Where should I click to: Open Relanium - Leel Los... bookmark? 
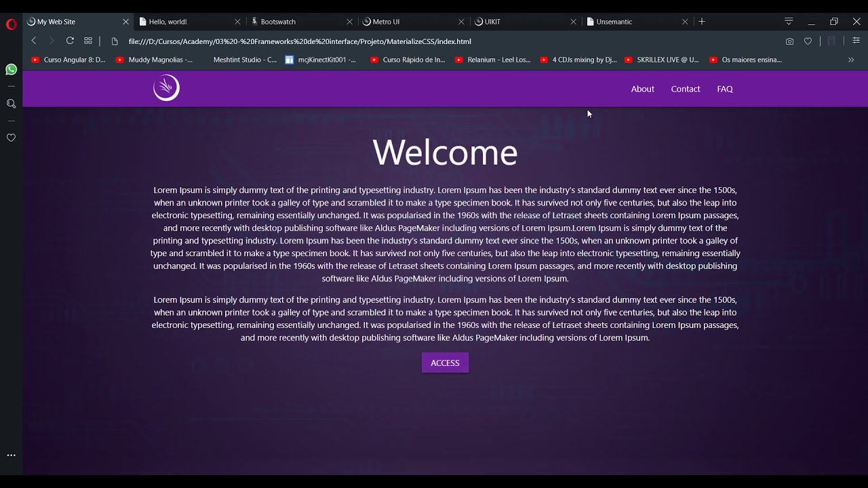pos(493,60)
